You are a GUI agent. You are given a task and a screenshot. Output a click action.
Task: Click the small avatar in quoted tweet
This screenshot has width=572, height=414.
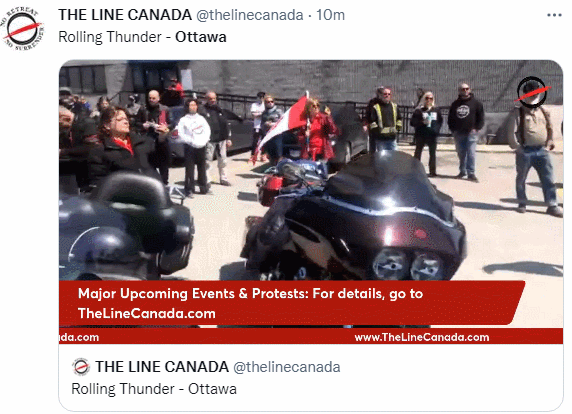coord(81,367)
